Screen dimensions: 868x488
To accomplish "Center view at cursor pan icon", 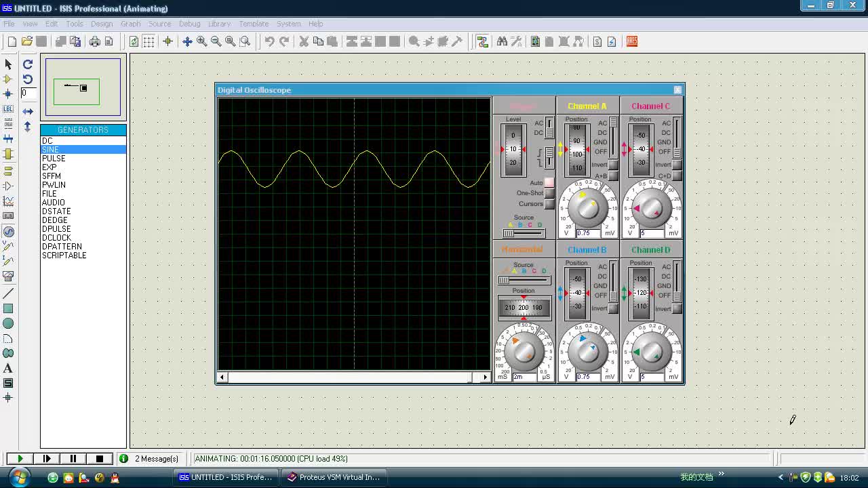I will 187,41.
